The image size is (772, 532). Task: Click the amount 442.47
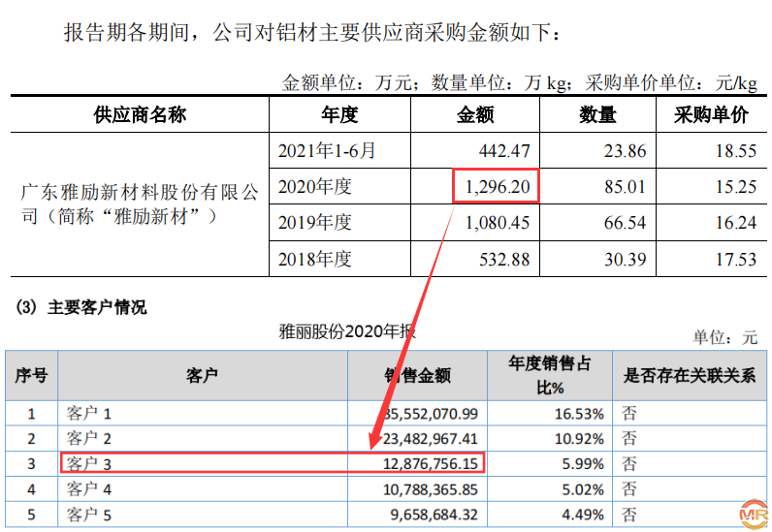point(504,150)
